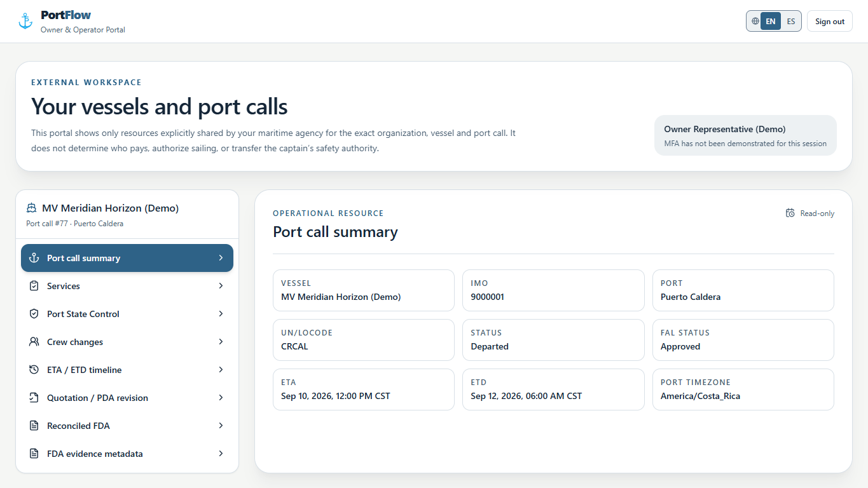Expand the Reconciled FDA chevron

221,426
